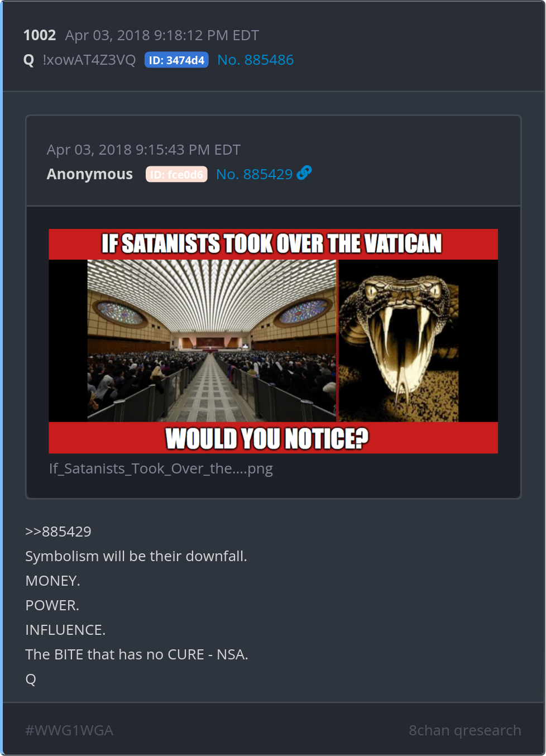Viewport: 546px width, 756px height.
Task: Open the snake fangs picture in the meme
Action: (399, 341)
